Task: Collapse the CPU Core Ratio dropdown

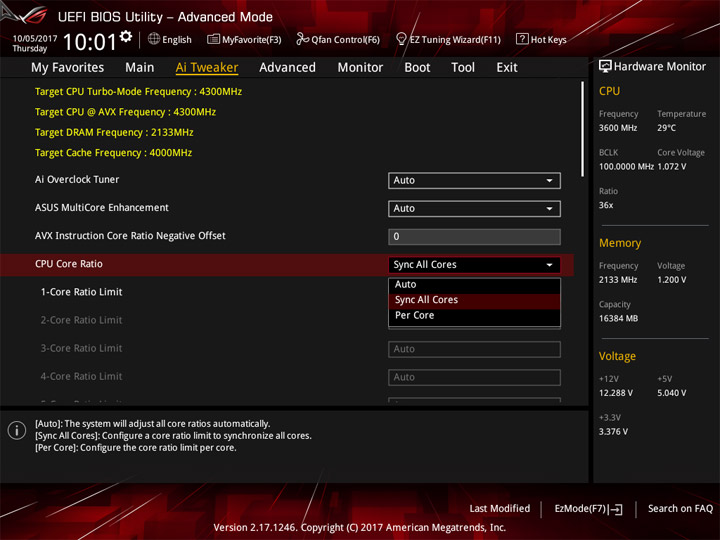Action: [474, 264]
